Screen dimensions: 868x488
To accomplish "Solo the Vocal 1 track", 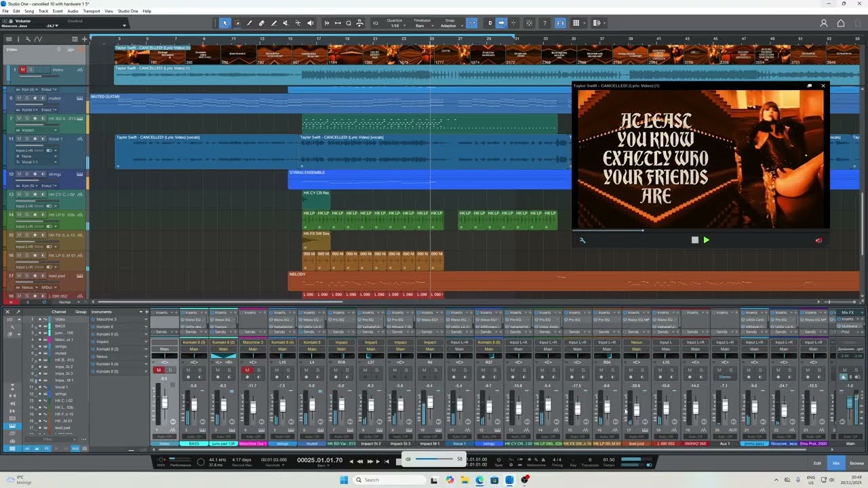I will click(x=26, y=139).
